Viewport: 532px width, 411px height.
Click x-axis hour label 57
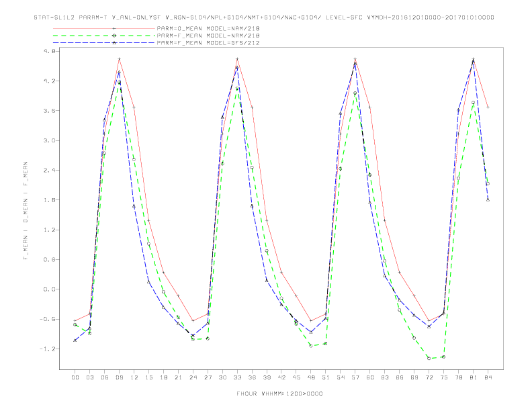[x=355, y=377]
